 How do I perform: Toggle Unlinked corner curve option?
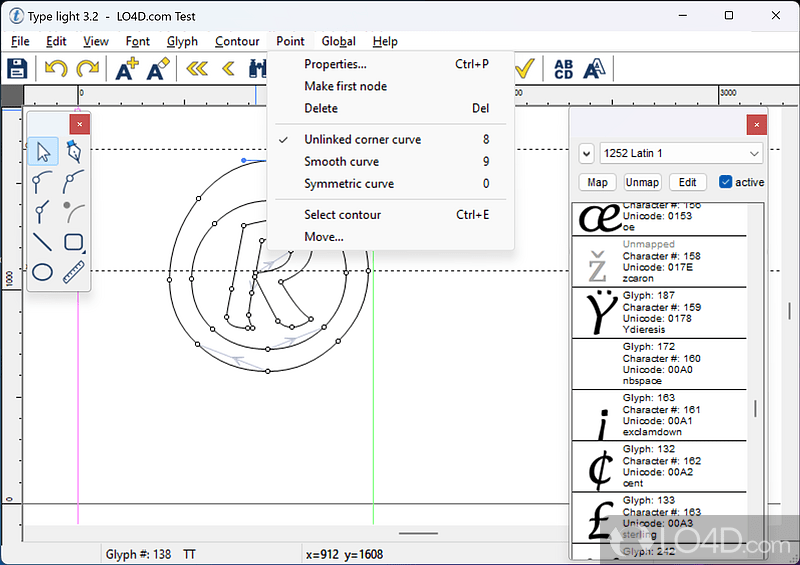pos(390,139)
